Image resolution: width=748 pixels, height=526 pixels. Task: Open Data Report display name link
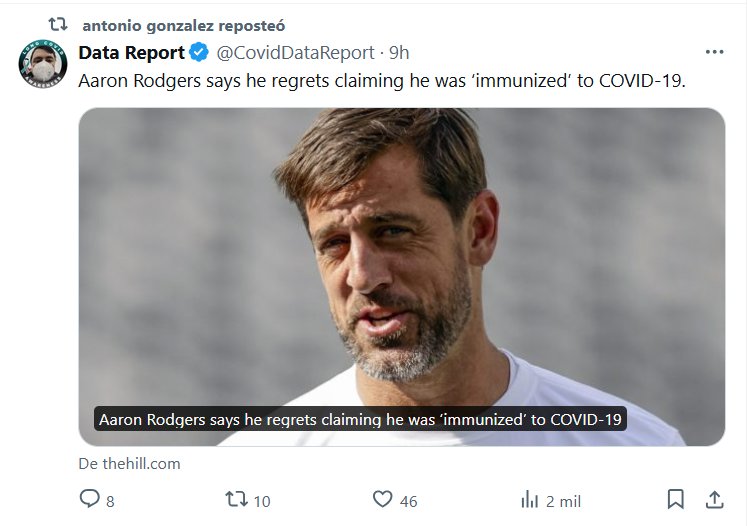coord(132,52)
